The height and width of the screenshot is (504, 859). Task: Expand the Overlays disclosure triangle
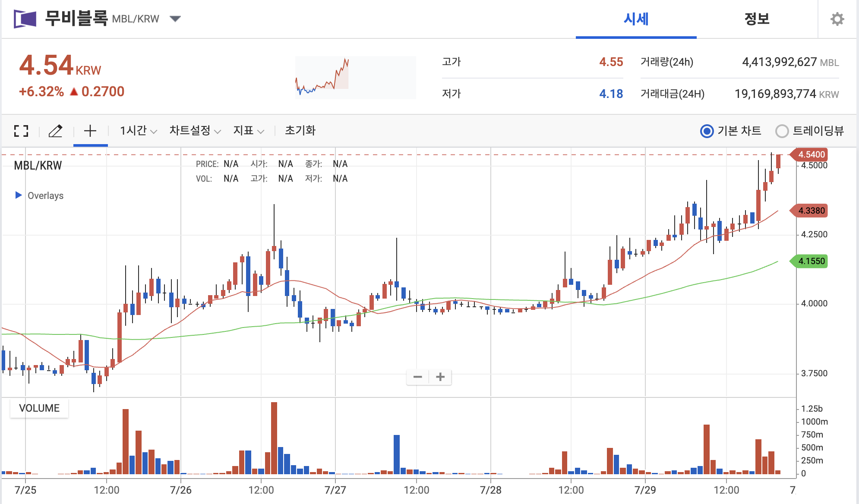pos(19,195)
